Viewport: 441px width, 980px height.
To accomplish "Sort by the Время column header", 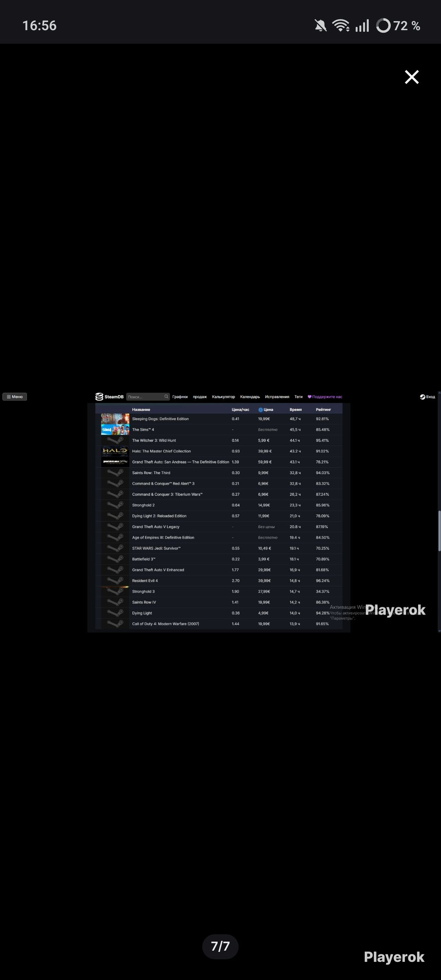I will [x=296, y=409].
